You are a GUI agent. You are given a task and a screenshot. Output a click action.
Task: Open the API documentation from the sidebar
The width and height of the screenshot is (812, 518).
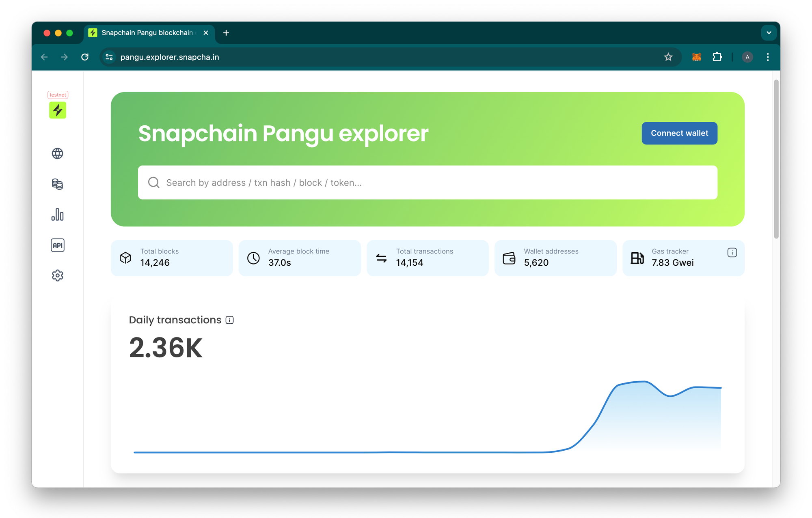pyautogui.click(x=57, y=245)
